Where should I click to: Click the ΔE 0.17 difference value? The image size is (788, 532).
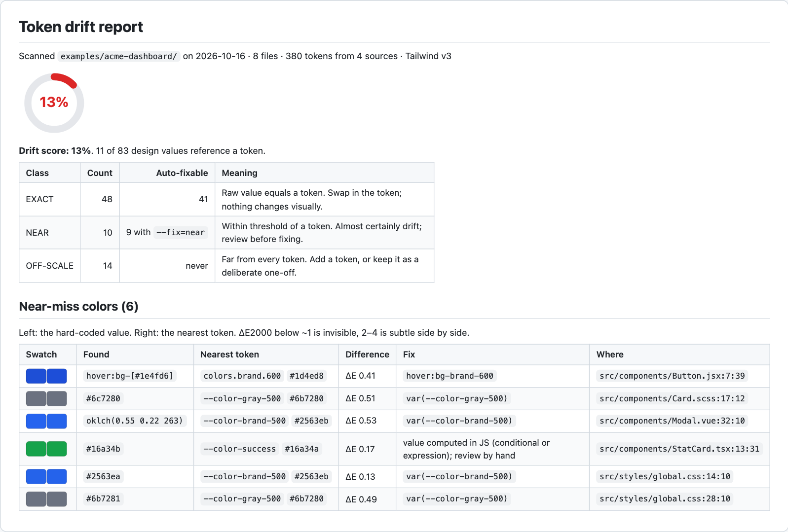tap(360, 449)
